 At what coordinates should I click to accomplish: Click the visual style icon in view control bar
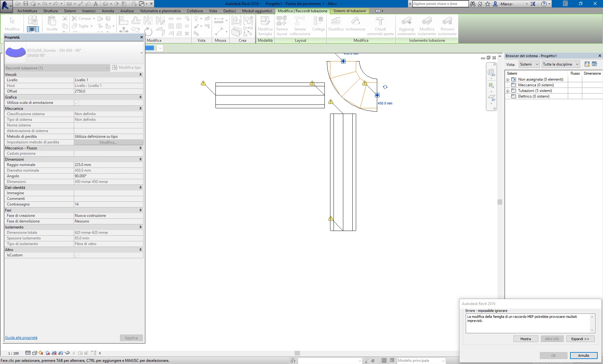point(35,353)
